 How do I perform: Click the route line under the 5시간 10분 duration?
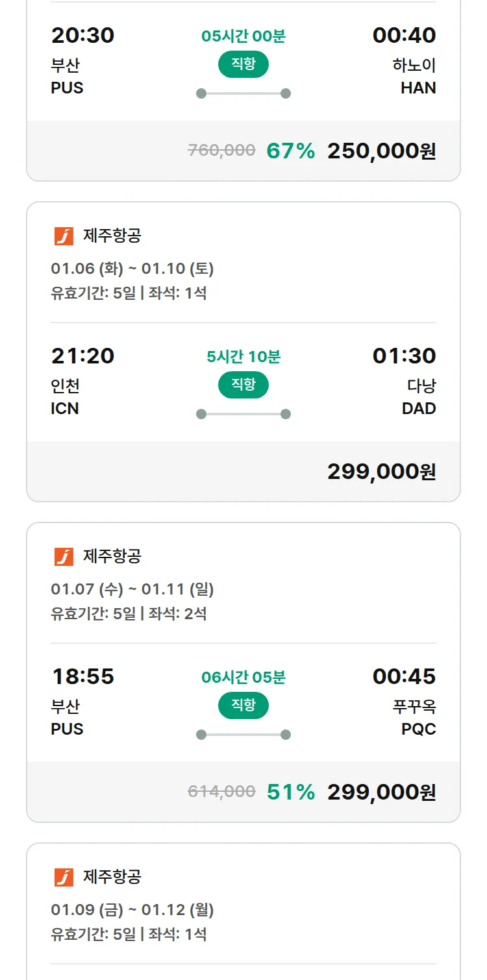click(243, 414)
